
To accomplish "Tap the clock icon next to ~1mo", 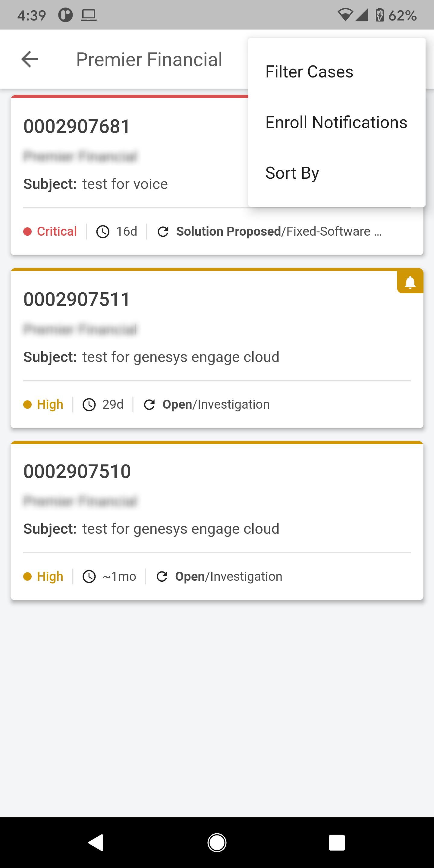I will click(x=89, y=577).
